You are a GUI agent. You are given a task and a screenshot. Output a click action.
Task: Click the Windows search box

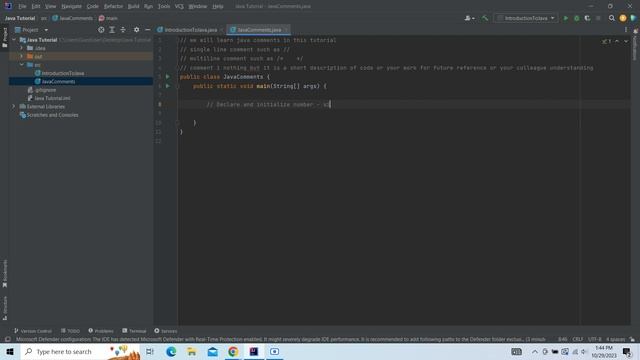point(80,351)
